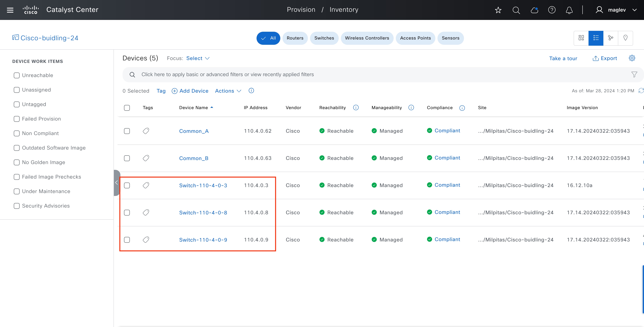Click tag icon for Common_A row
The image size is (644, 327).
click(146, 131)
